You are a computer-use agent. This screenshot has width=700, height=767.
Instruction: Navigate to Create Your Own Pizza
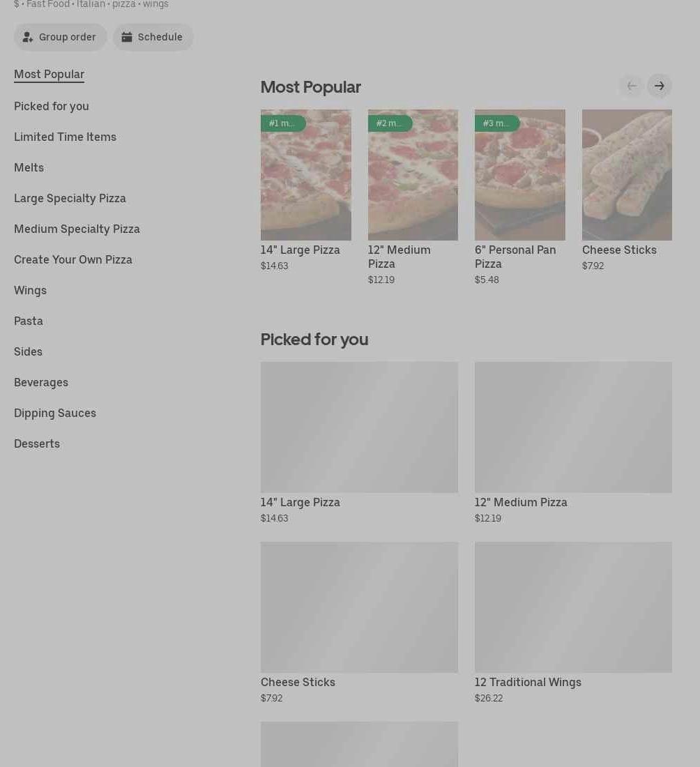point(73,260)
